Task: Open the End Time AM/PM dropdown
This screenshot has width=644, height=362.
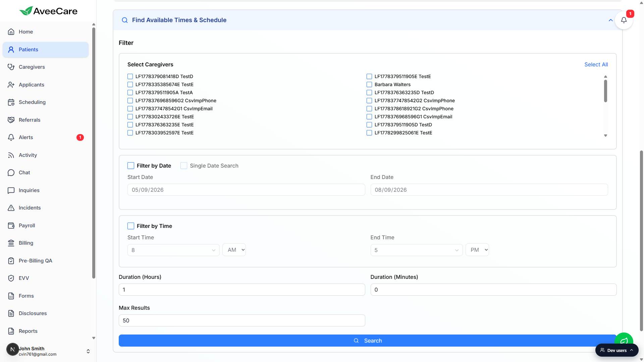Action: coord(477,250)
